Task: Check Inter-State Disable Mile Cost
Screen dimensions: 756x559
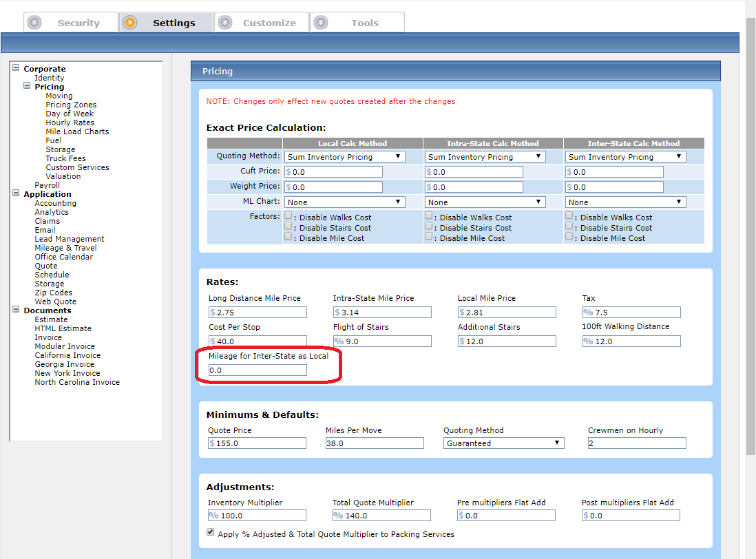Action: [x=569, y=236]
